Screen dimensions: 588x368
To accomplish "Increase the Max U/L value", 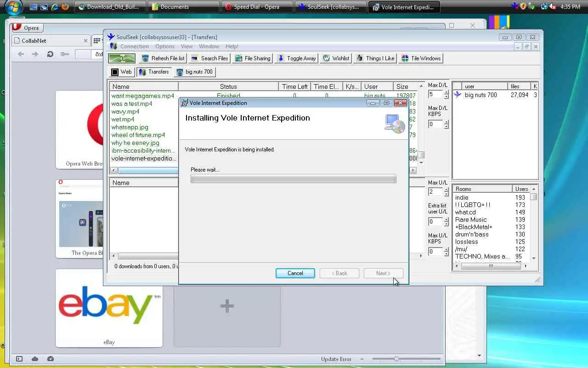I will [x=446, y=190].
